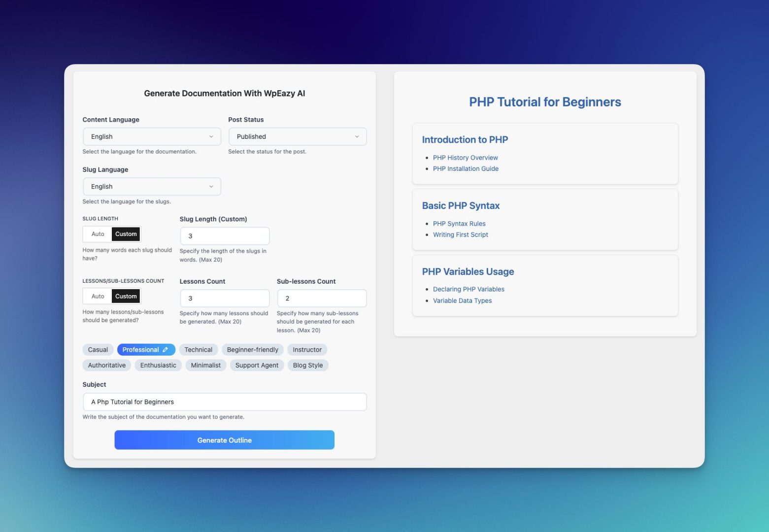Select Custom for Slug Length
The height and width of the screenshot is (532, 769).
126,234
